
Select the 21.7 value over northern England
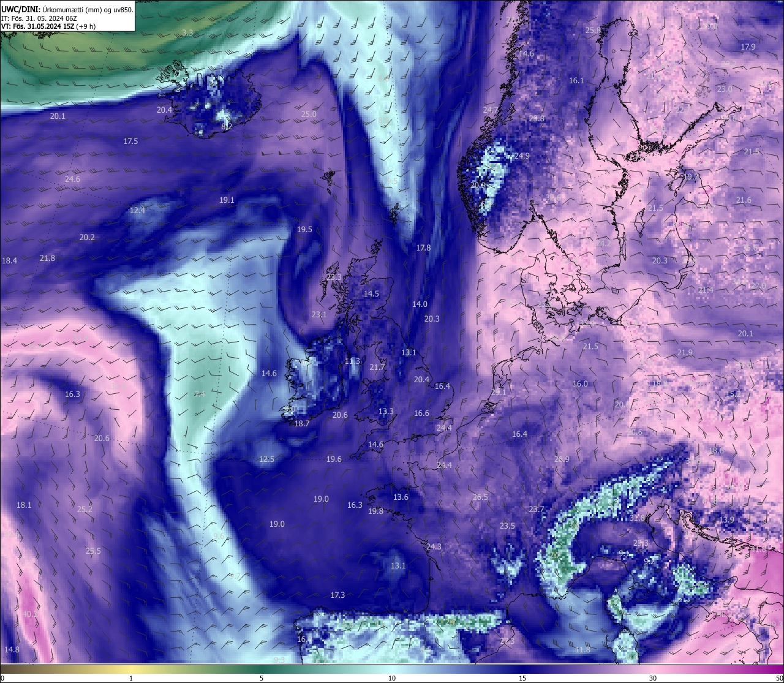(x=377, y=367)
